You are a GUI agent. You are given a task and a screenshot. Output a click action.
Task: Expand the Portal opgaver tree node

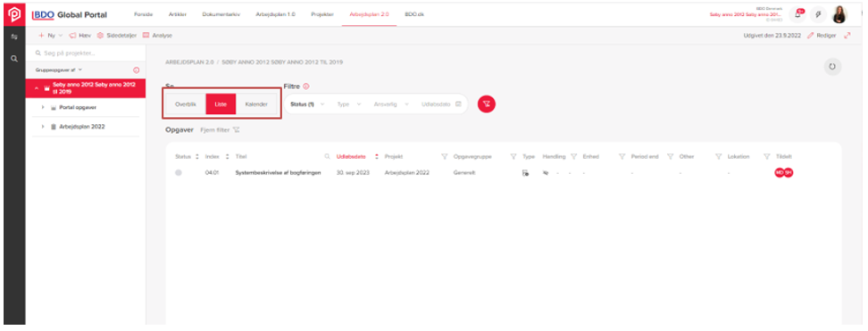43,107
